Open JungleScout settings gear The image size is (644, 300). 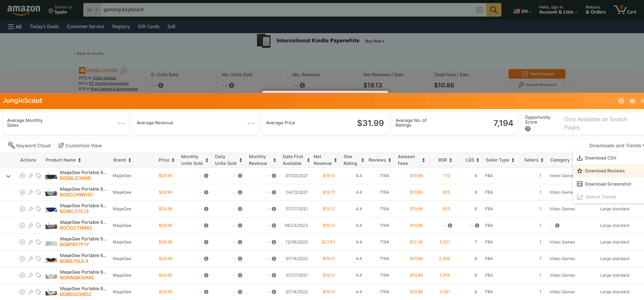tap(621, 101)
